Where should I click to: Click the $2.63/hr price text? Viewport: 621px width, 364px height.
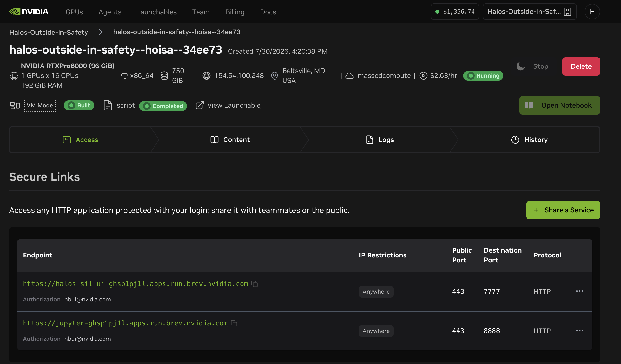(x=443, y=75)
